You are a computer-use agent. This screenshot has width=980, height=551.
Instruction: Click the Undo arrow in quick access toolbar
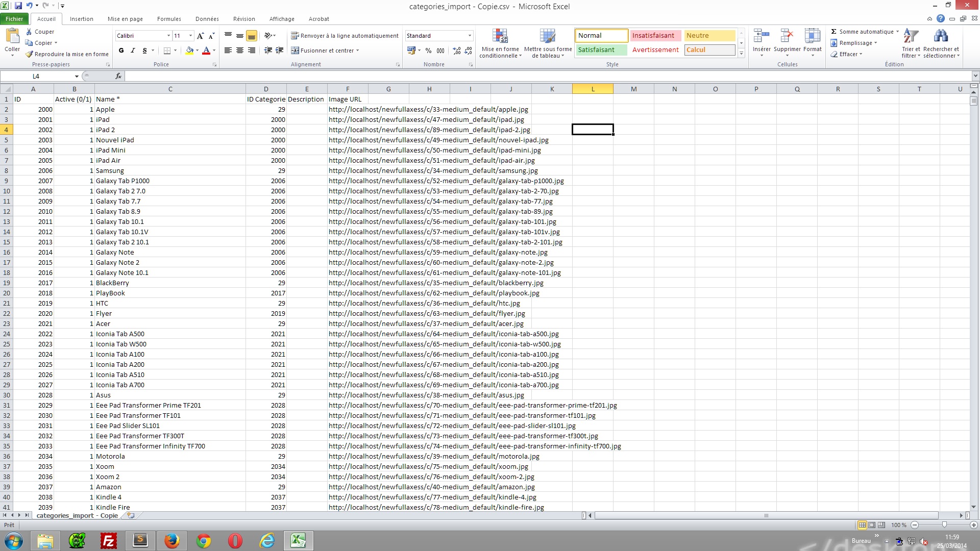[30, 6]
